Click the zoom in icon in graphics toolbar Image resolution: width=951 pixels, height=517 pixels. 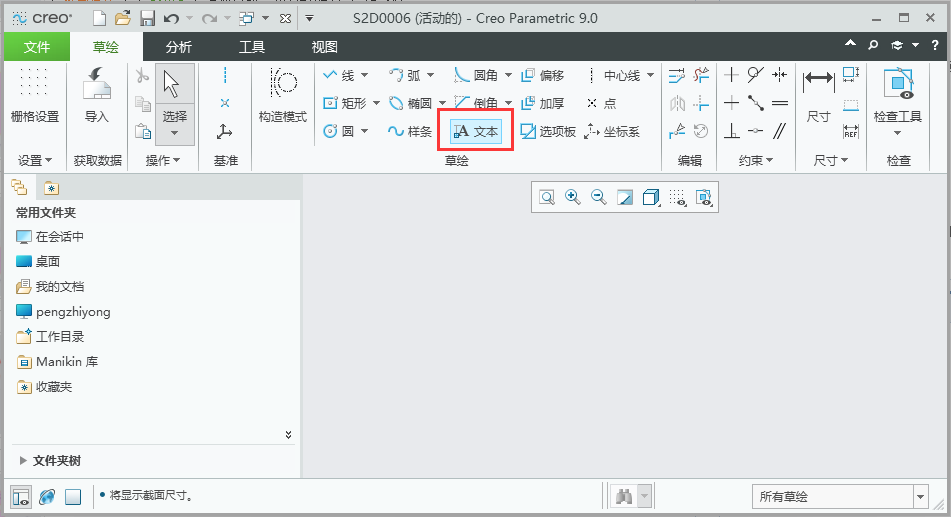tap(573, 197)
